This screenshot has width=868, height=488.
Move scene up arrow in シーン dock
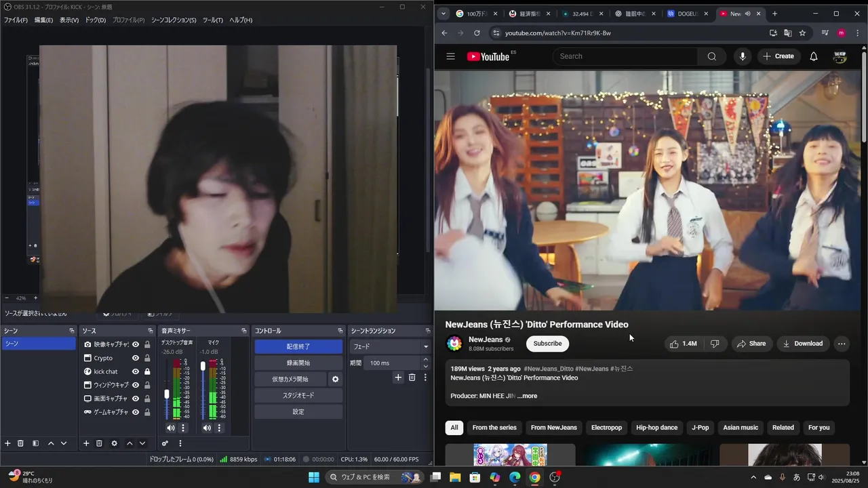(x=51, y=443)
